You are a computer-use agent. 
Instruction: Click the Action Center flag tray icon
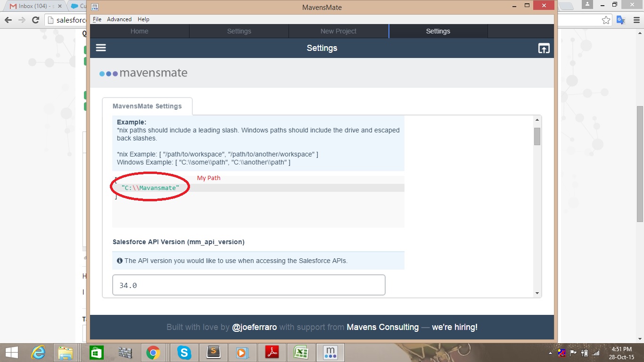pyautogui.click(x=573, y=353)
